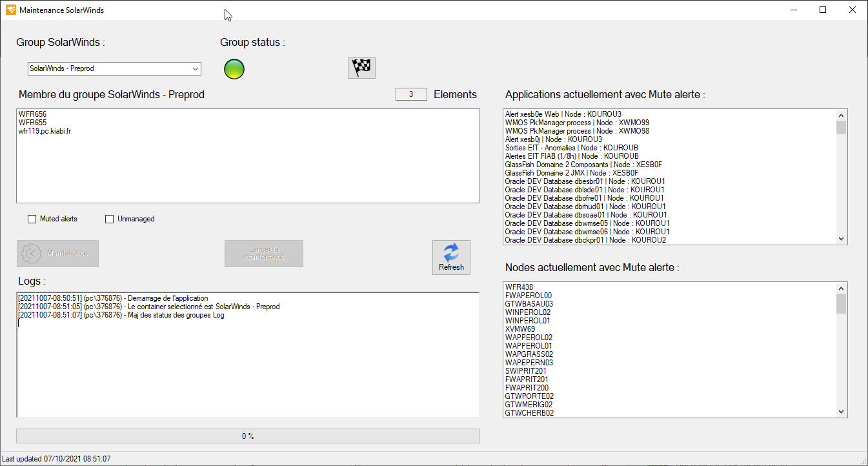The image size is (868, 466).
Task: Toggle the Muted alerts checkbox
Action: point(32,219)
